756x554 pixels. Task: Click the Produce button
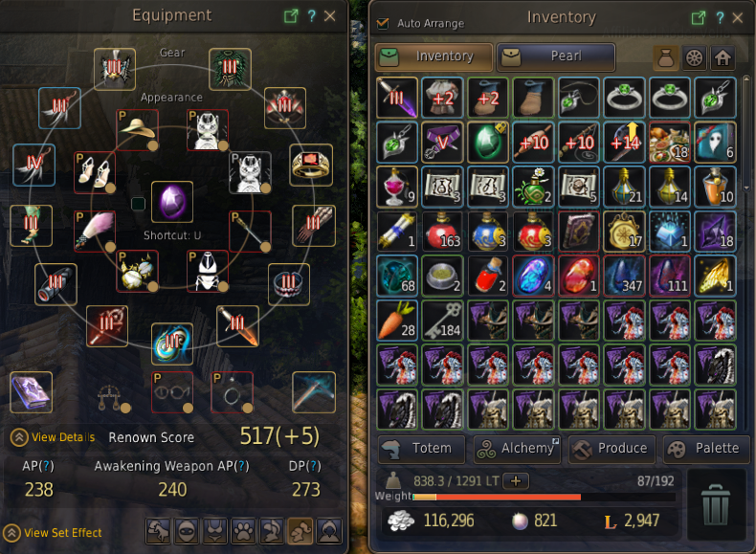click(611, 449)
